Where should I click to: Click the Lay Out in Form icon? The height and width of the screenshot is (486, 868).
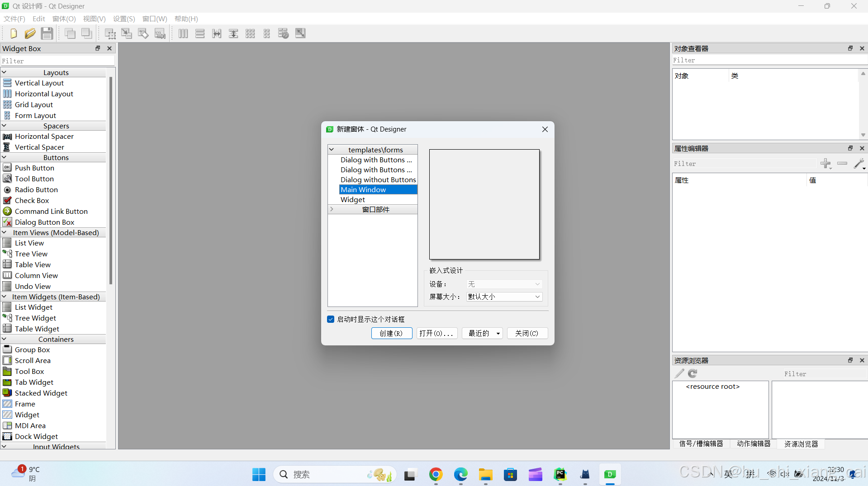267,33
